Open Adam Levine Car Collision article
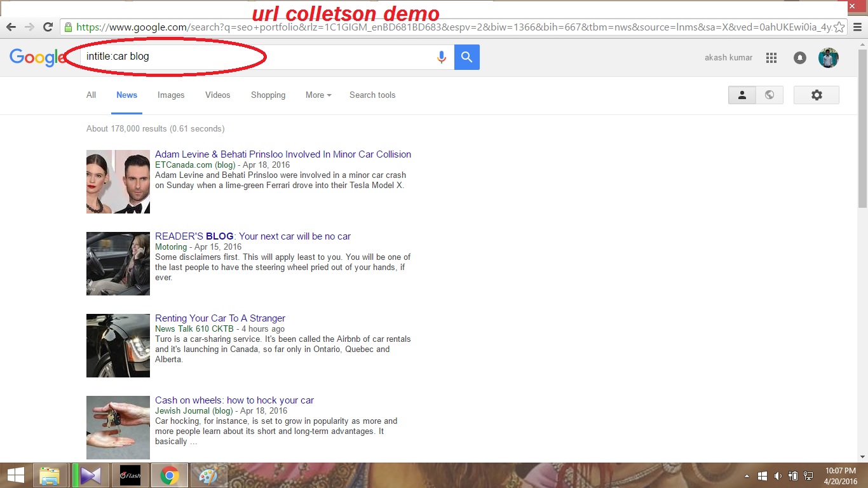The height and width of the screenshot is (488, 868). tap(283, 154)
